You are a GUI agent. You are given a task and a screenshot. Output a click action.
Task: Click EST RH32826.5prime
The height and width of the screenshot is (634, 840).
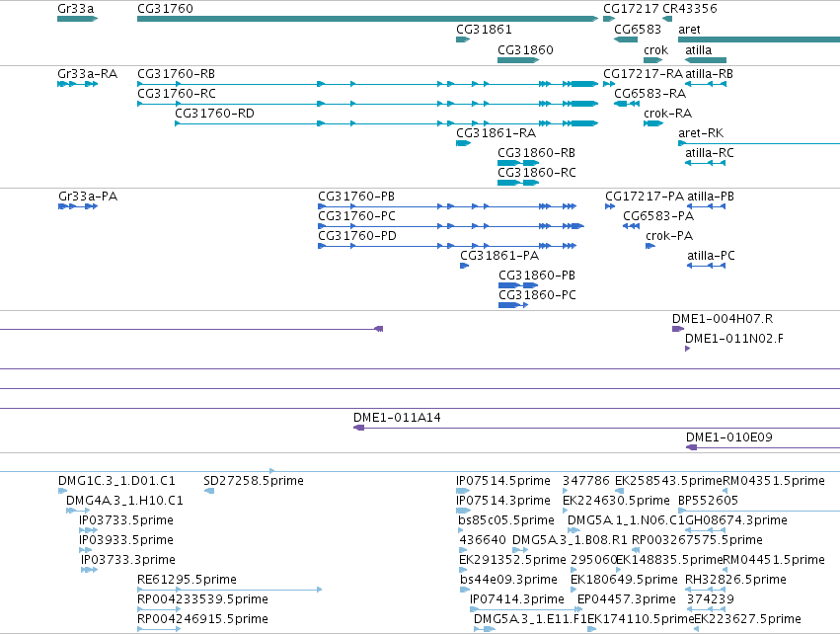pyautogui.click(x=735, y=580)
